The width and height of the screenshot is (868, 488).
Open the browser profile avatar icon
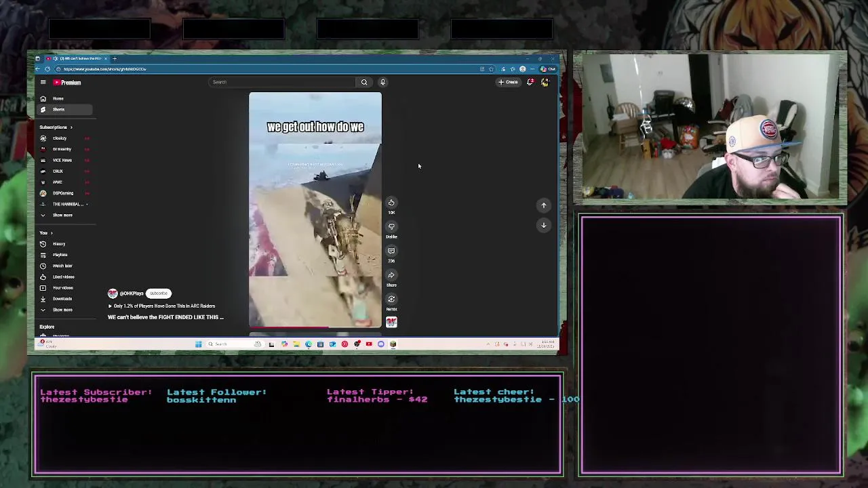522,69
